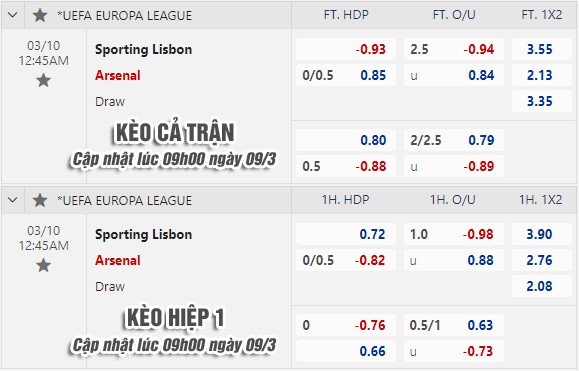Screen dimensions: 579x371
Task: Favorite the first-half Sporting Lisbon match
Action: pos(44,265)
